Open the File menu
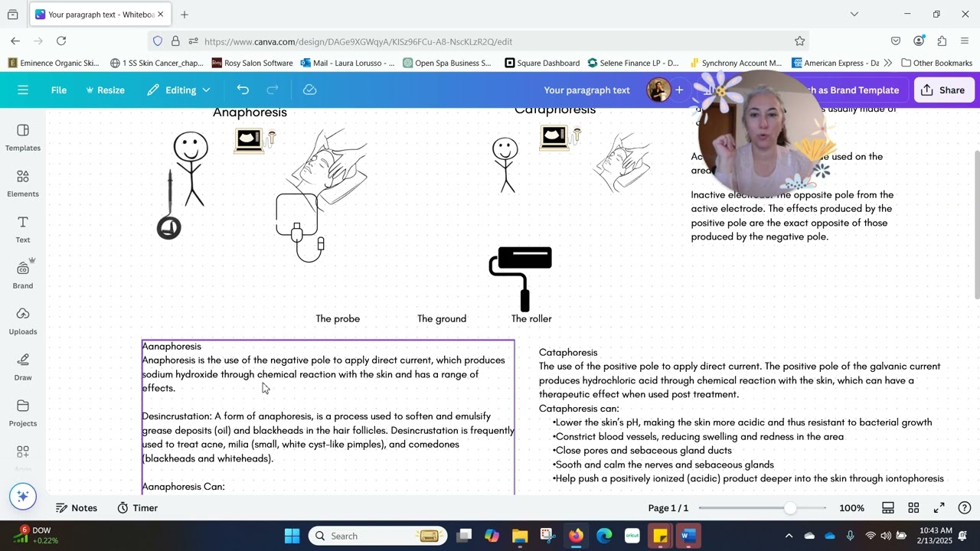 [x=59, y=90]
